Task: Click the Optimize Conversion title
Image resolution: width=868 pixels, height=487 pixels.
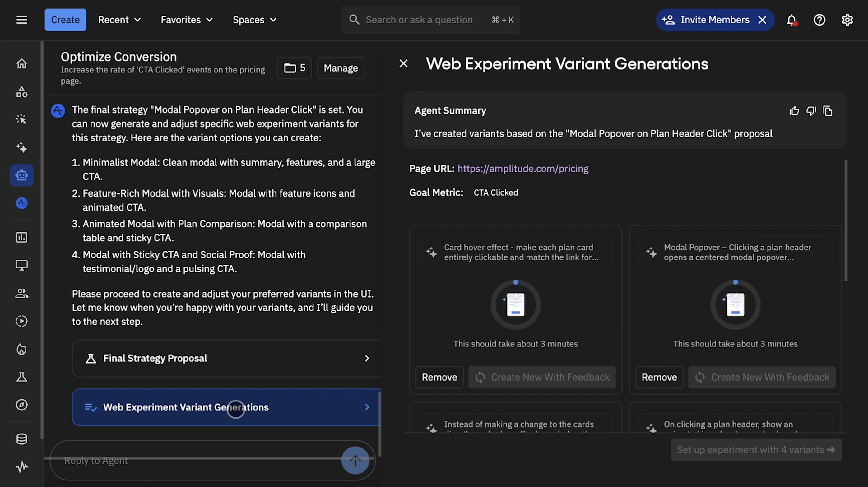Action: pyautogui.click(x=118, y=57)
